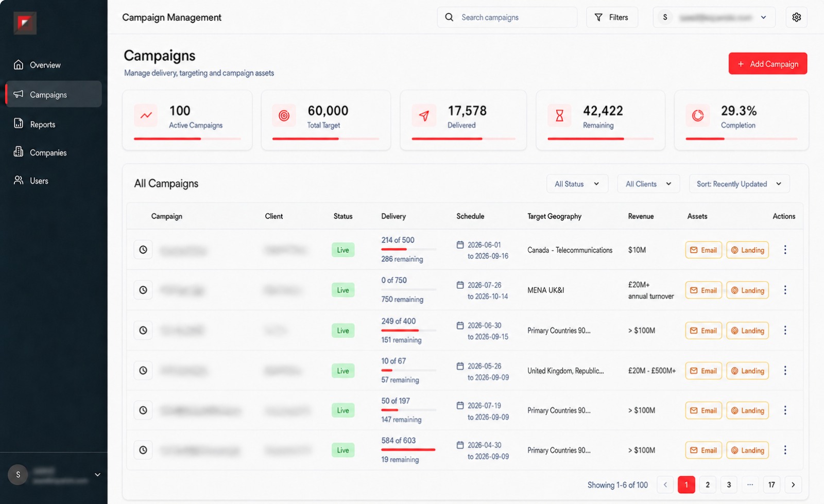Click clock icon in 50 of 197 row
824x504 pixels.
(x=143, y=410)
